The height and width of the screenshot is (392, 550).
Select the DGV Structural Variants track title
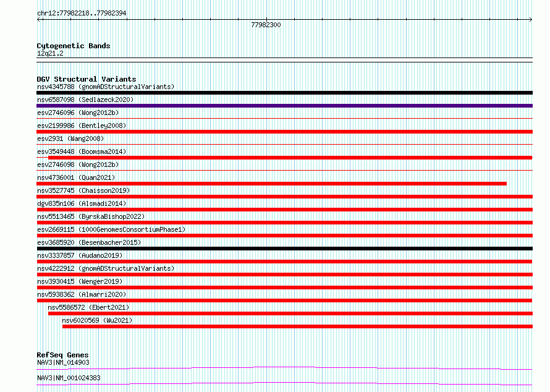(x=87, y=79)
